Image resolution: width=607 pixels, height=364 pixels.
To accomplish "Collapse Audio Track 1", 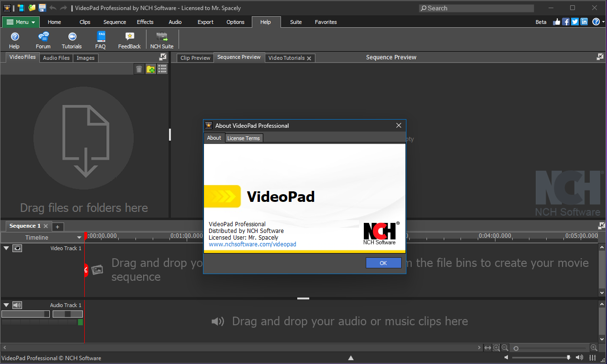I will (6, 305).
